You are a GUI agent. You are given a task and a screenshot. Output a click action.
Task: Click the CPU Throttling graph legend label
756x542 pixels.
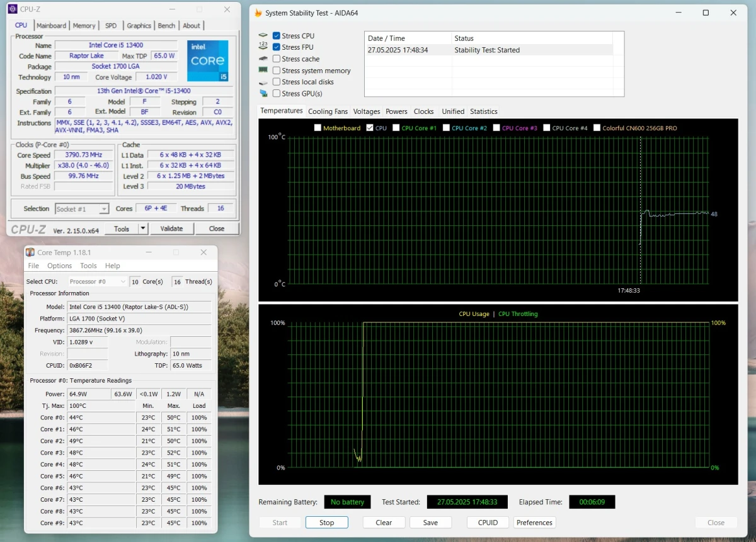[518, 313]
